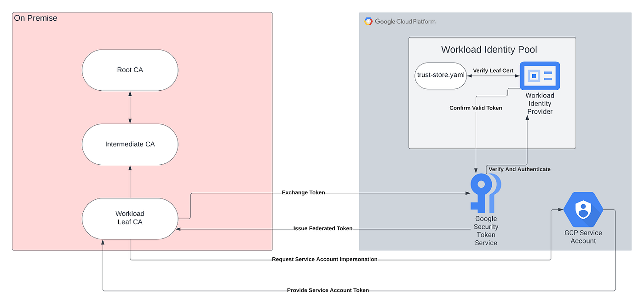The height and width of the screenshot is (307, 644).
Task: Click the Provide Service Account Token label
Action: (x=328, y=290)
